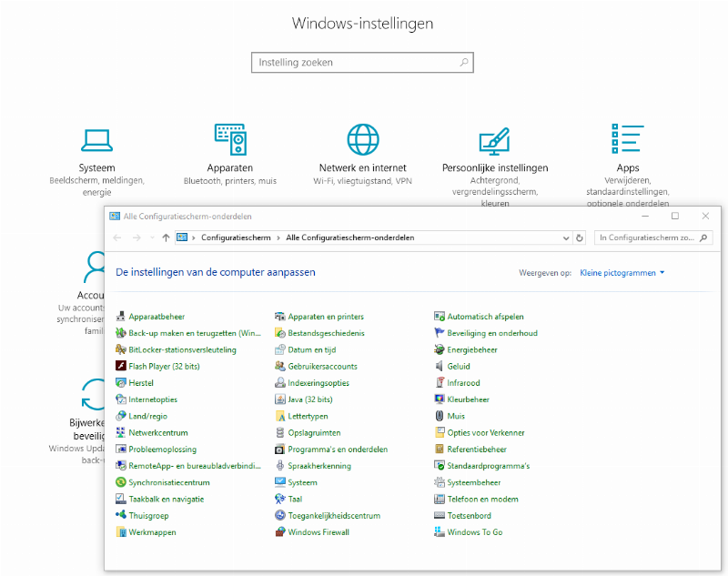This screenshot has width=728, height=576.
Task: Open the Referentiebeheer link
Action: pyautogui.click(x=477, y=450)
